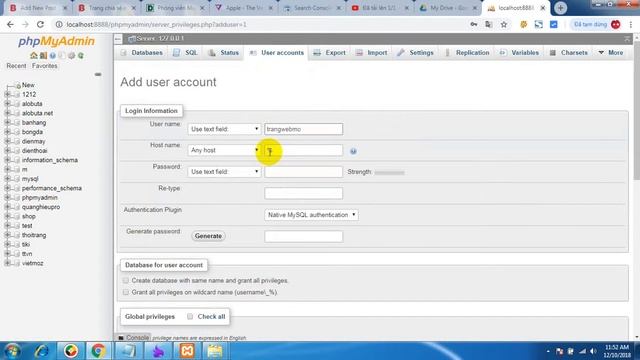This screenshot has height=360, width=640.
Task: Open Chrome from the taskbar
Action: point(98,351)
